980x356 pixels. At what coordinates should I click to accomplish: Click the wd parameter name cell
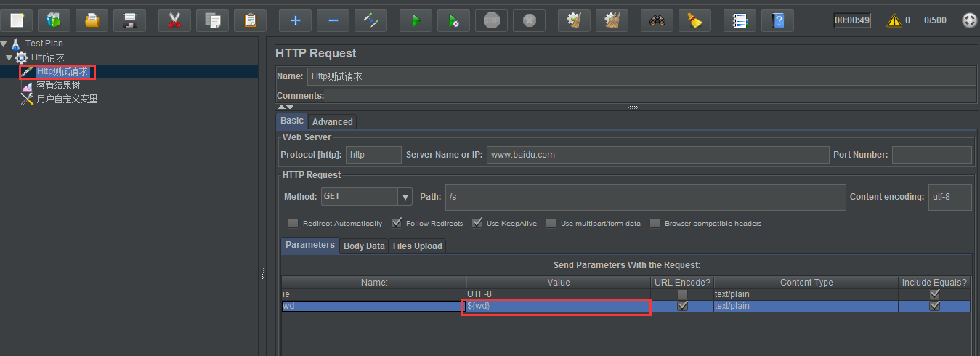tap(373, 307)
